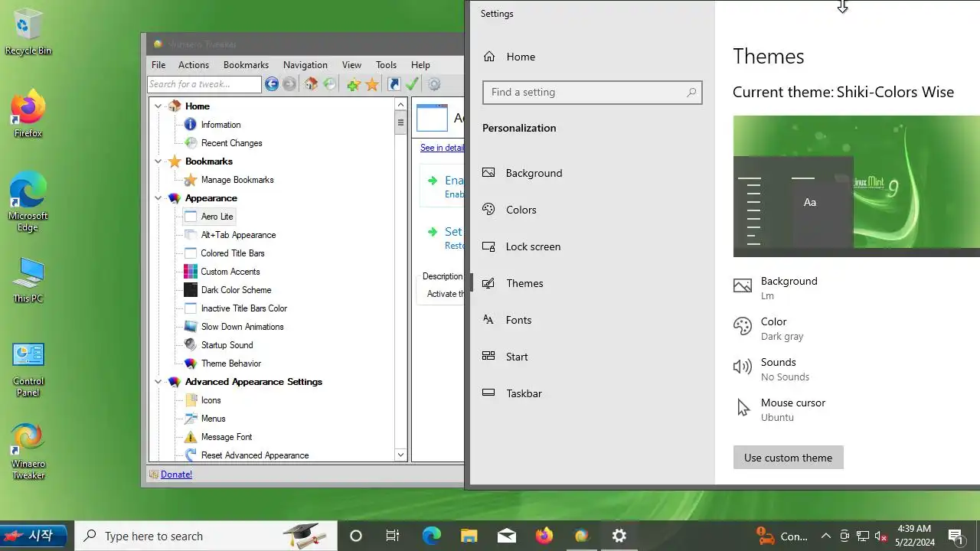Click the taskbar Type here to search box

206,536
